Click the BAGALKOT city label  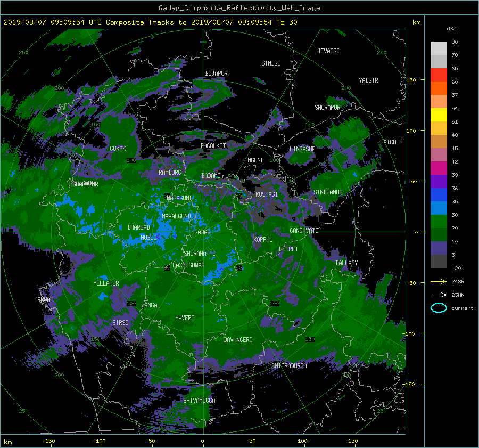point(213,146)
